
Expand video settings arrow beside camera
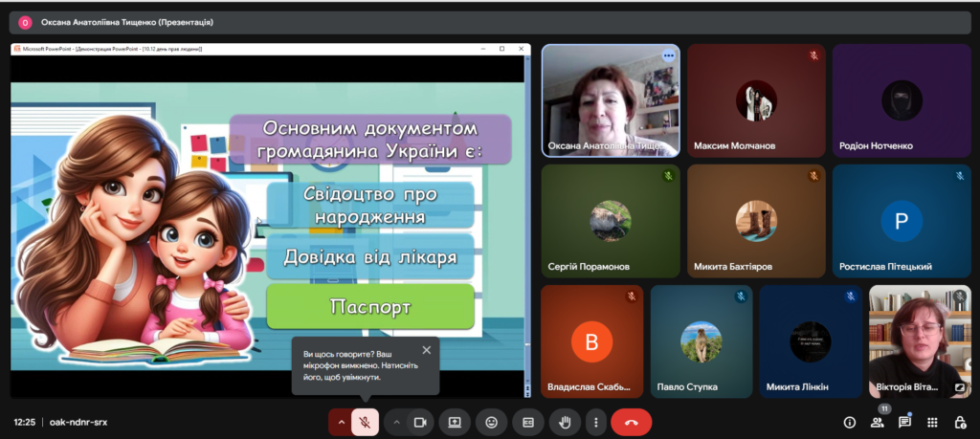[396, 422]
